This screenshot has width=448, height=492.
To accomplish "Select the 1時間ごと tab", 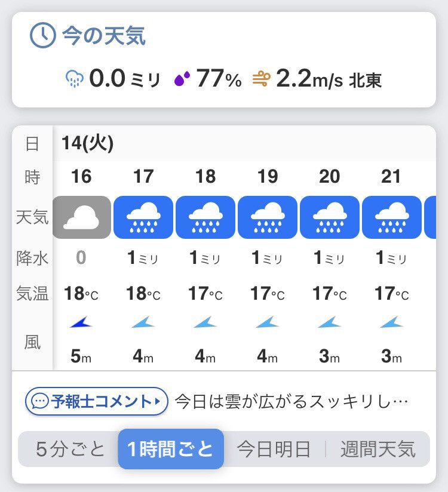I will tap(171, 449).
